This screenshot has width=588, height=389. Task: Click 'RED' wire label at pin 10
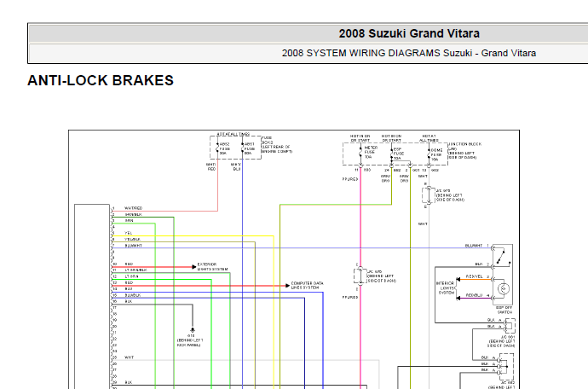click(129, 264)
